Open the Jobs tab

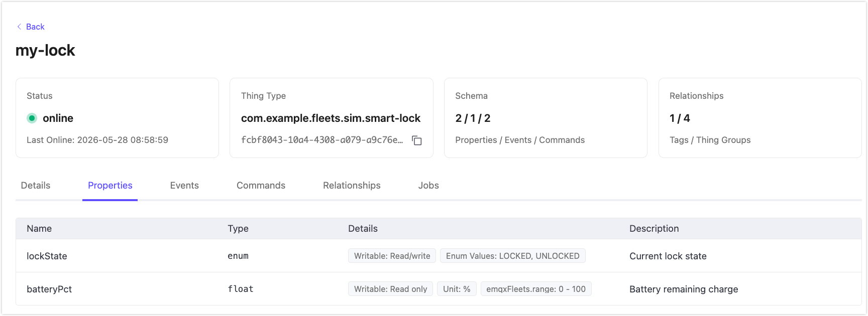428,186
